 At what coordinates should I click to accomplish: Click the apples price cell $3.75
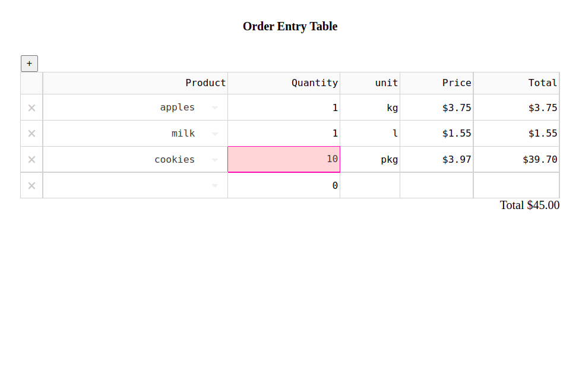click(x=437, y=108)
